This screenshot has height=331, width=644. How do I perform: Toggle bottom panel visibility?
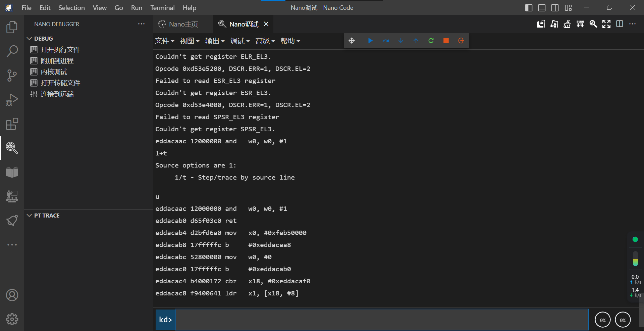(542, 8)
